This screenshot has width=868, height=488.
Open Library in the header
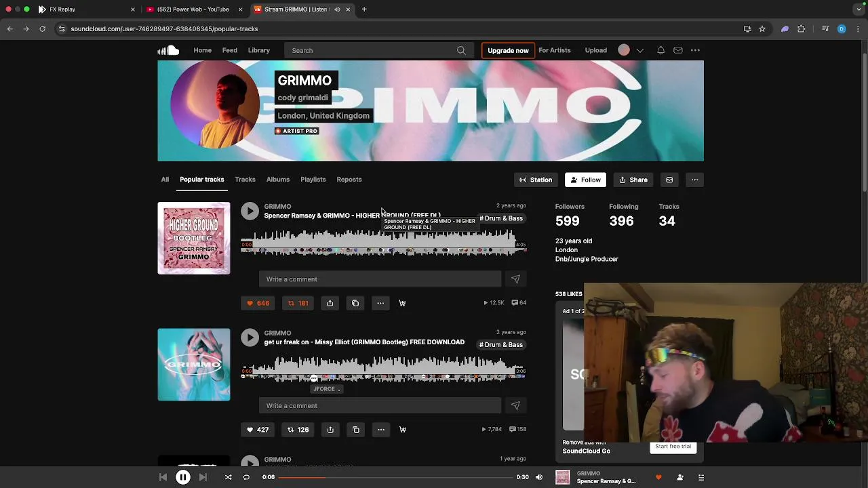[x=258, y=50]
